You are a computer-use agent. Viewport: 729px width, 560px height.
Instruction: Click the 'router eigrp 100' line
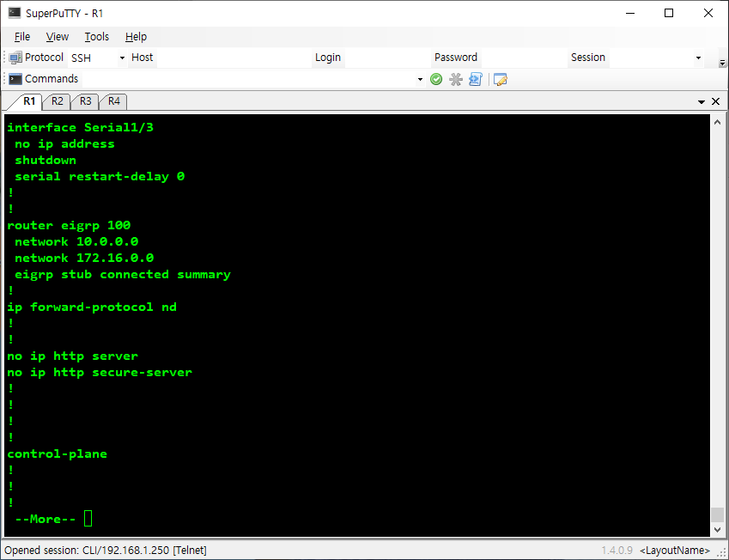click(69, 226)
